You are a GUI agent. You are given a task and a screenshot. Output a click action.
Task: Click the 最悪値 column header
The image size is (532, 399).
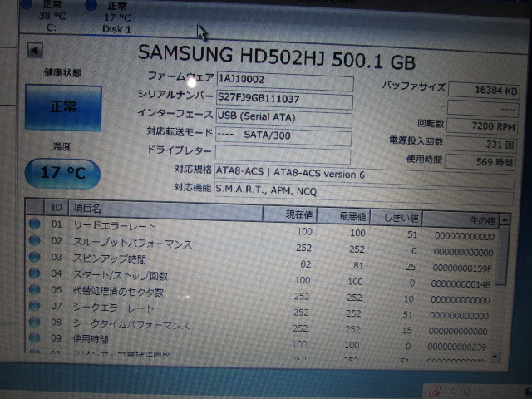[343, 217]
